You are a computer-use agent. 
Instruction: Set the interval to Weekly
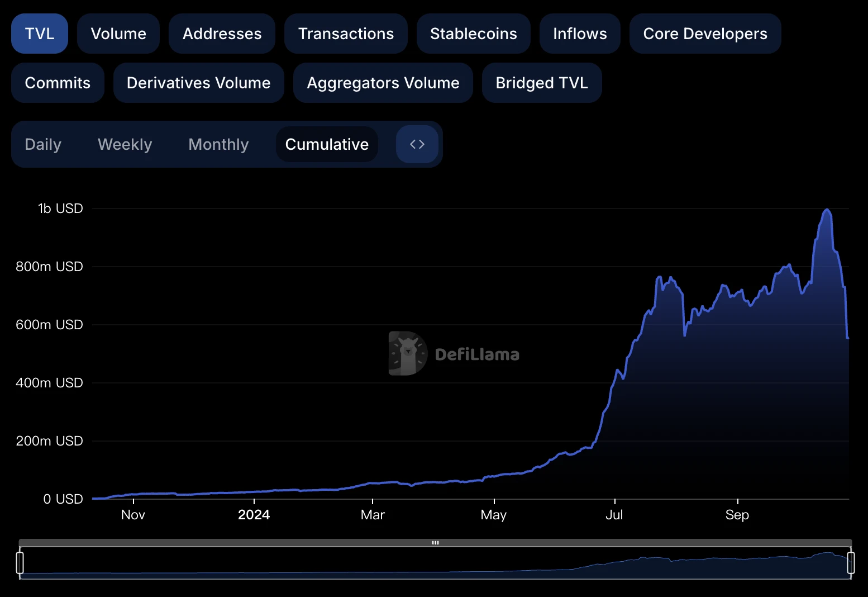(x=125, y=144)
